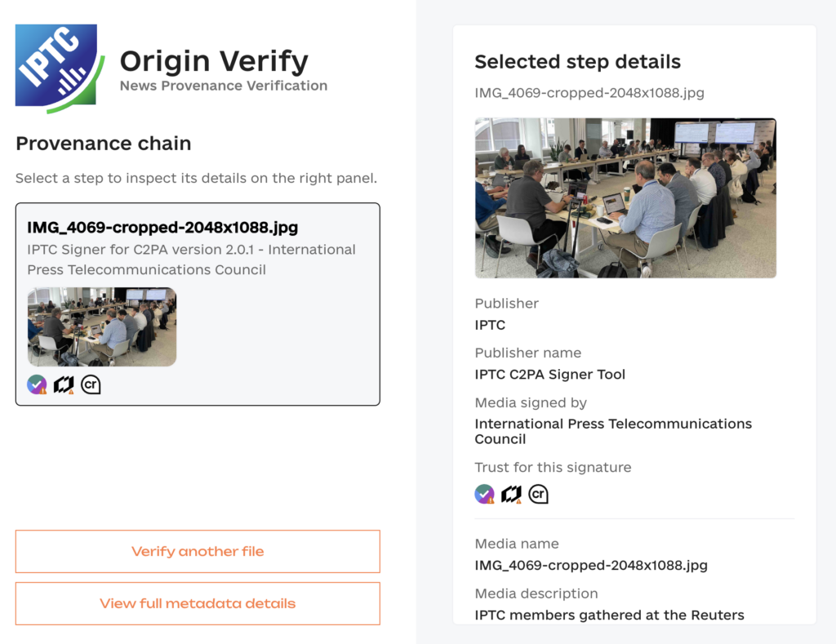Select the C2PA trust icon in the details panel
836x644 pixels.
(x=512, y=493)
